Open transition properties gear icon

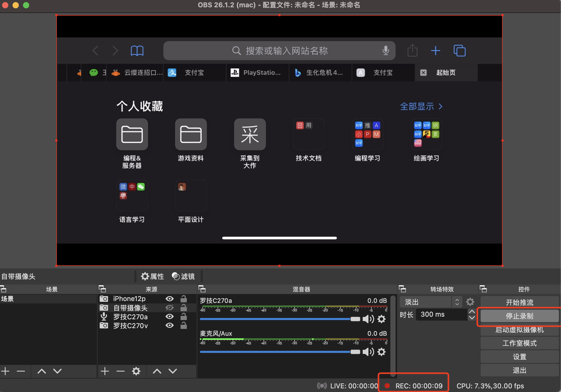pos(470,302)
